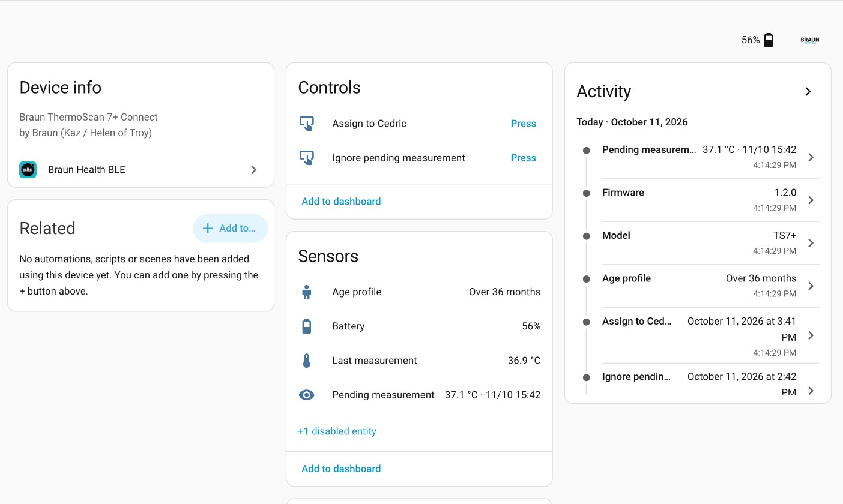The height and width of the screenshot is (504, 843).
Task: Expand the Pending measurement activity entry chevron
Action: click(x=811, y=157)
